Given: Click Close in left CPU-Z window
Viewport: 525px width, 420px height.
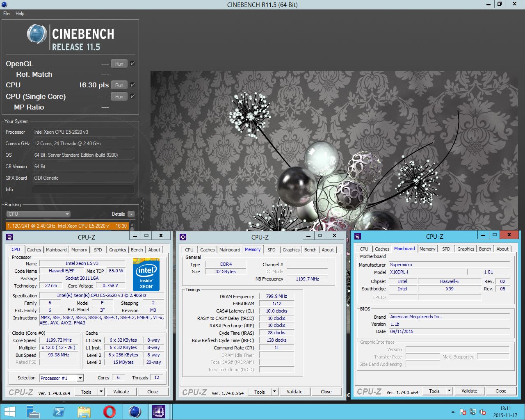Looking at the screenshot, I should [153, 392].
